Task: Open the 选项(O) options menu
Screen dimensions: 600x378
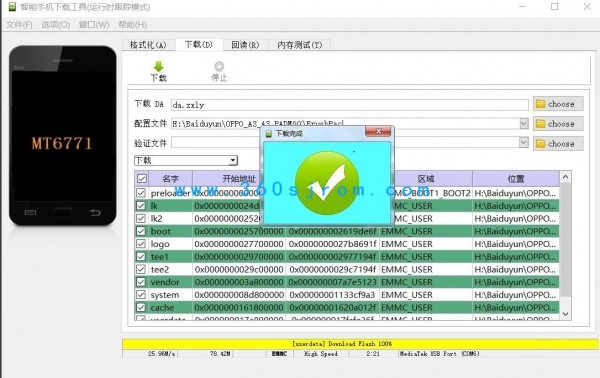Action: (55, 25)
